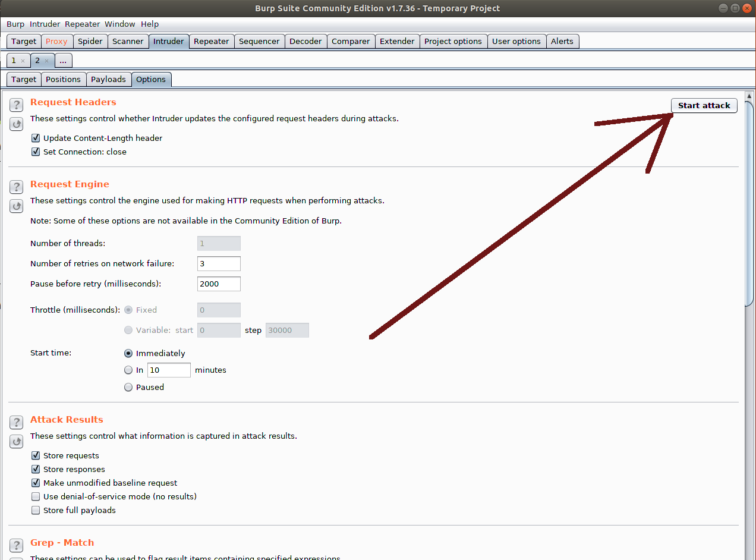This screenshot has width=756, height=560.
Task: Edit start In minutes value field
Action: pos(169,370)
